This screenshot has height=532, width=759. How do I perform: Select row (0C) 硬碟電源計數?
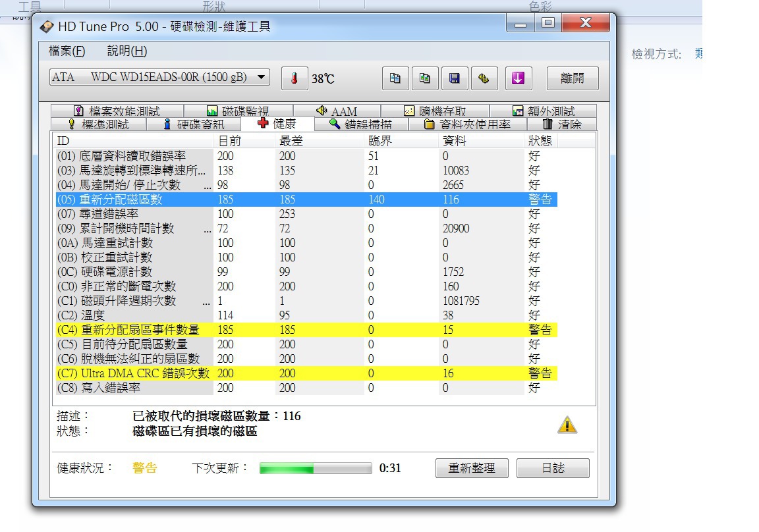306,272
